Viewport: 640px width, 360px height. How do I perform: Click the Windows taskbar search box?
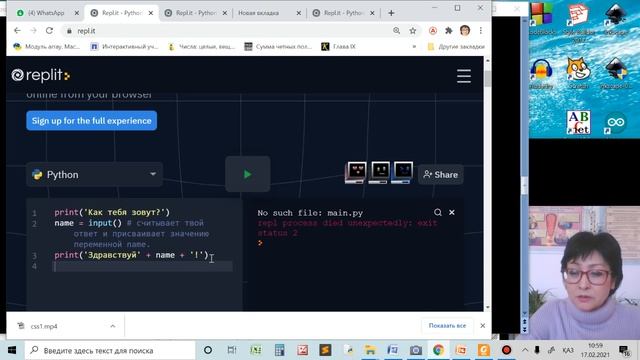[110, 350]
